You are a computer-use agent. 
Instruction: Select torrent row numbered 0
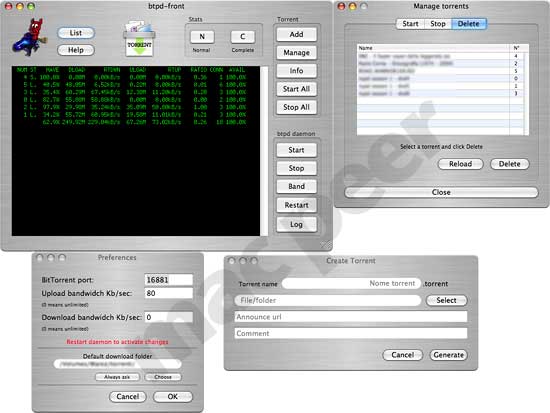[440, 79]
